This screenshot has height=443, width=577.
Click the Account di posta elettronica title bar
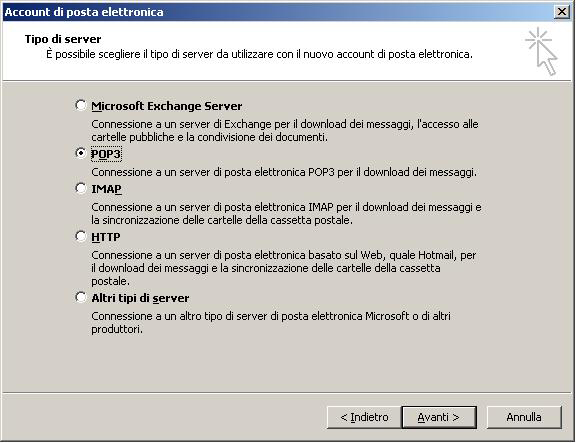(x=278, y=12)
